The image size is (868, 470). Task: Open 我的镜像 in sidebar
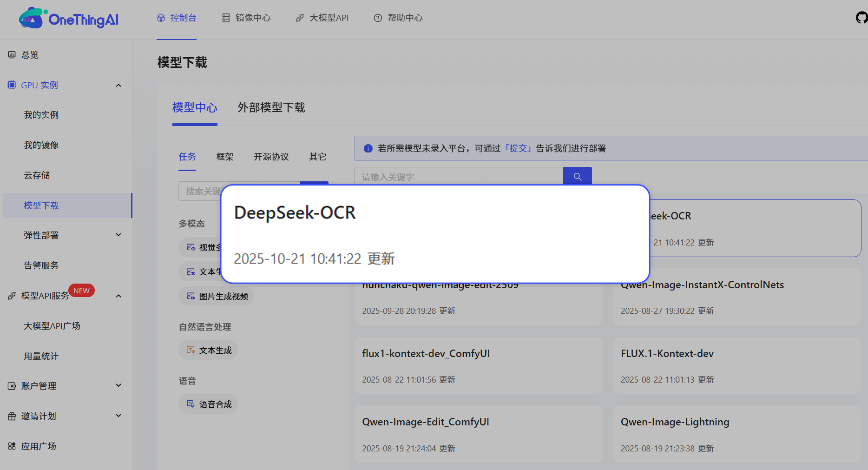click(x=41, y=145)
